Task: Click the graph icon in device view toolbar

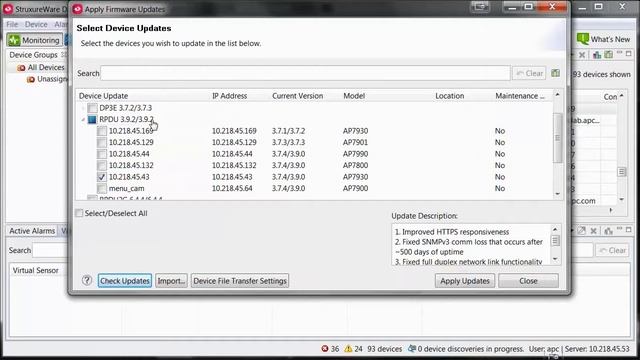Action: pyautogui.click(x=597, y=55)
